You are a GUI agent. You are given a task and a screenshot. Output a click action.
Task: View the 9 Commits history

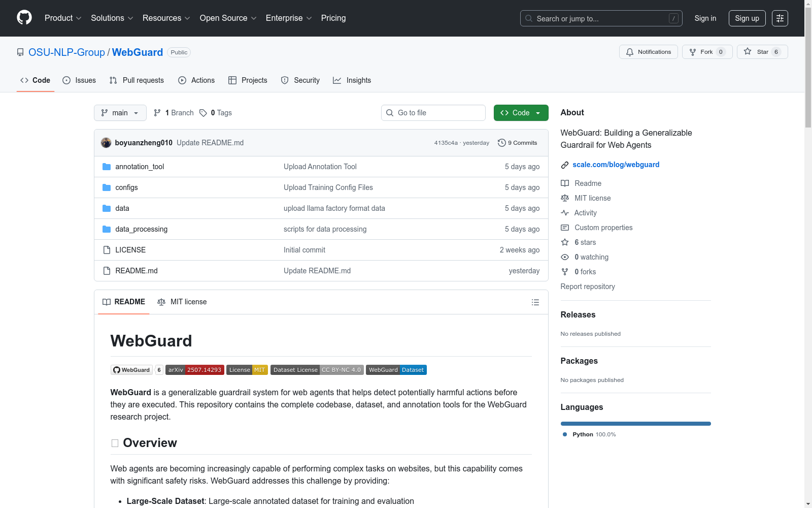[518, 143]
